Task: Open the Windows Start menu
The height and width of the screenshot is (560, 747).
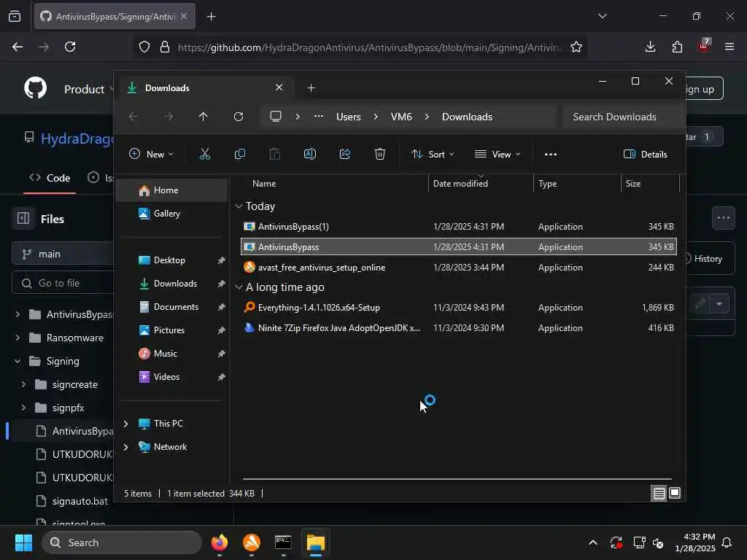Action: [x=23, y=542]
